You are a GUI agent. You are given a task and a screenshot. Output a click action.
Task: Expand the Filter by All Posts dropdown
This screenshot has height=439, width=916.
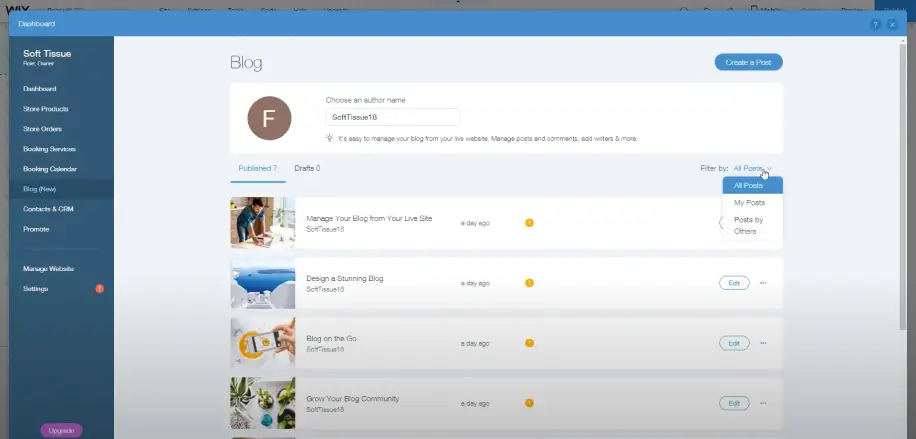coord(752,168)
